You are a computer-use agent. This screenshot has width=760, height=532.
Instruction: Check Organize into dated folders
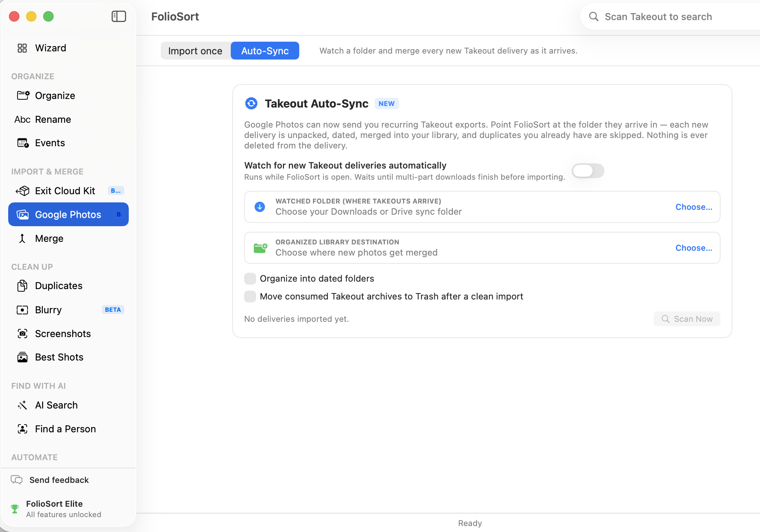point(250,279)
